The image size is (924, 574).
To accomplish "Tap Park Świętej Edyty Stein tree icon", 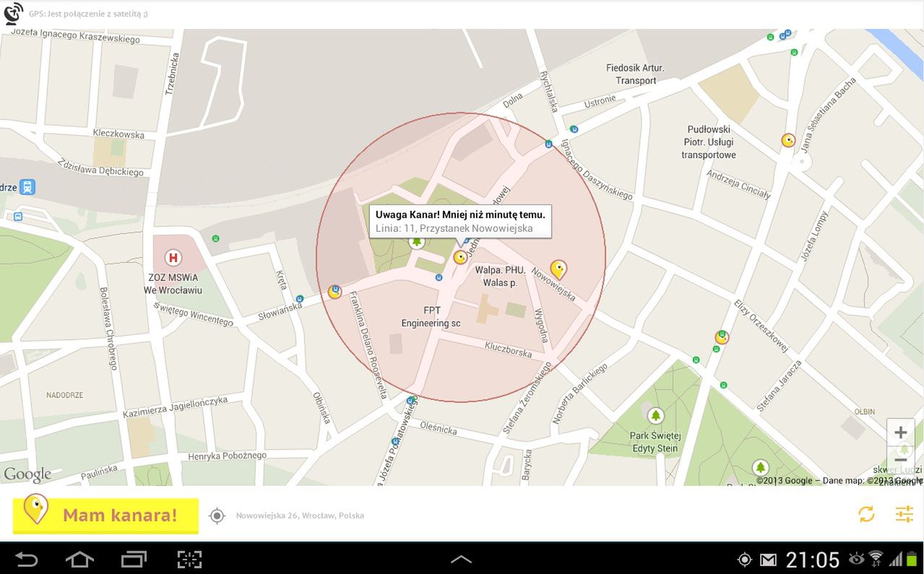I will pyautogui.click(x=656, y=415).
